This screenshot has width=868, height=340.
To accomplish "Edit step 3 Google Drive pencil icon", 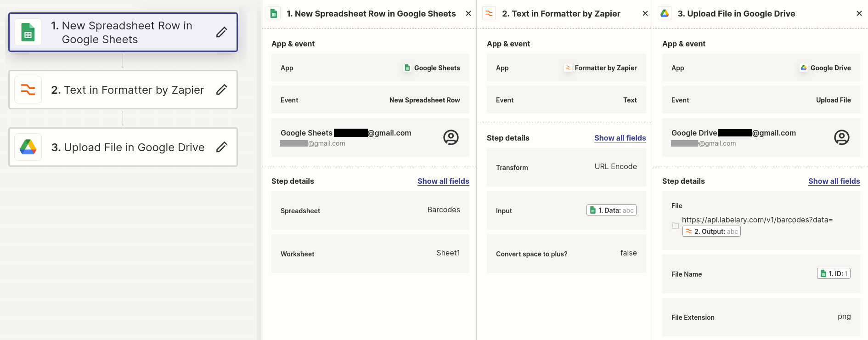I will click(x=221, y=147).
